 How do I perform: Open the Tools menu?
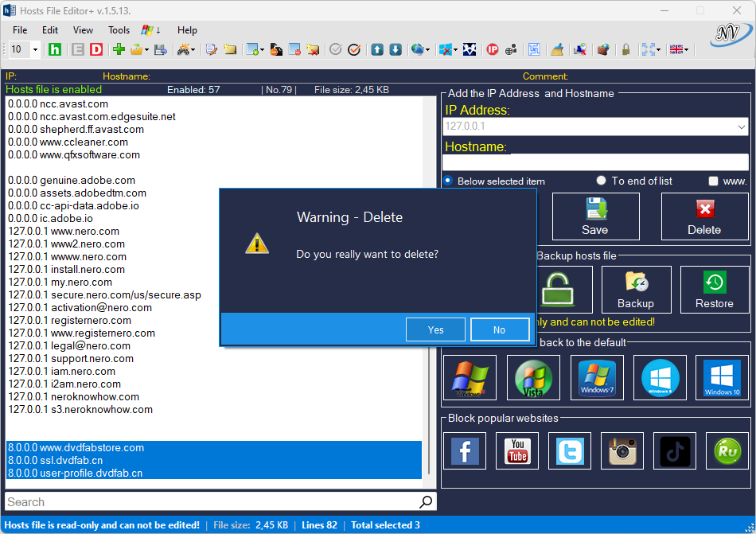[x=119, y=30]
